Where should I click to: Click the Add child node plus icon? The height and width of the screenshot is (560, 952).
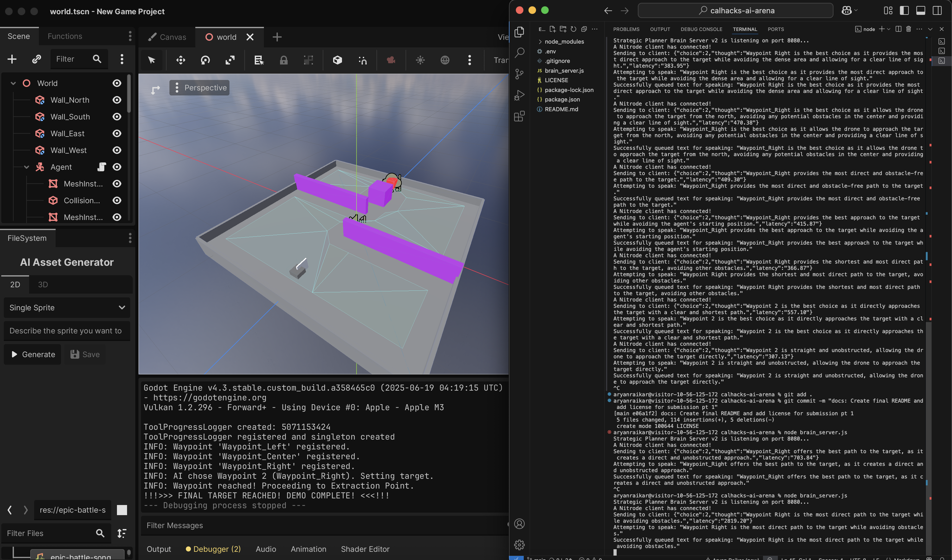(12, 59)
